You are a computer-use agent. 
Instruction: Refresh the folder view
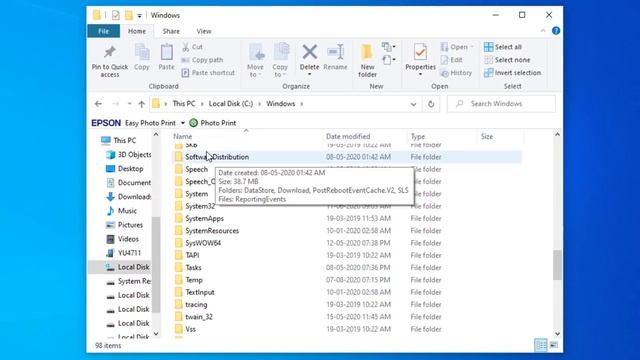431,104
